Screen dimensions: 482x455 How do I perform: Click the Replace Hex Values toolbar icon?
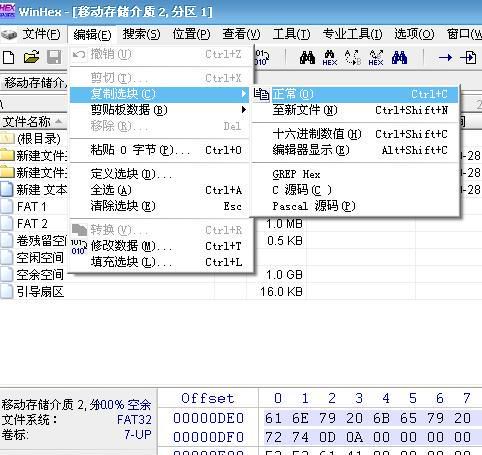point(376,58)
